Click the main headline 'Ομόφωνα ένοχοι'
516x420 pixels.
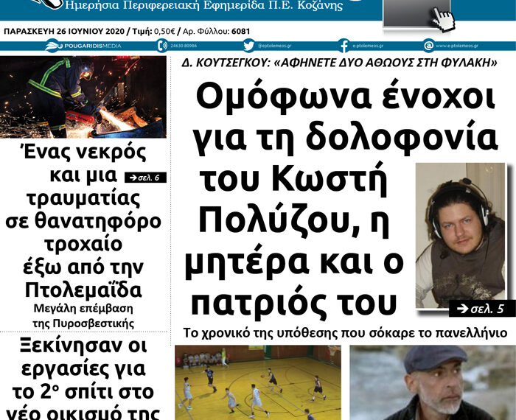coord(346,97)
